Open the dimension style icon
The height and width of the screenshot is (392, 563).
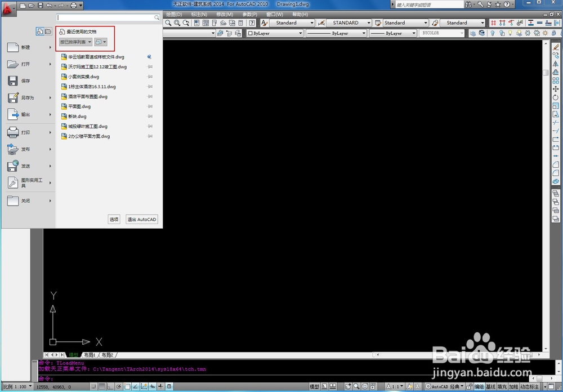coord(321,23)
